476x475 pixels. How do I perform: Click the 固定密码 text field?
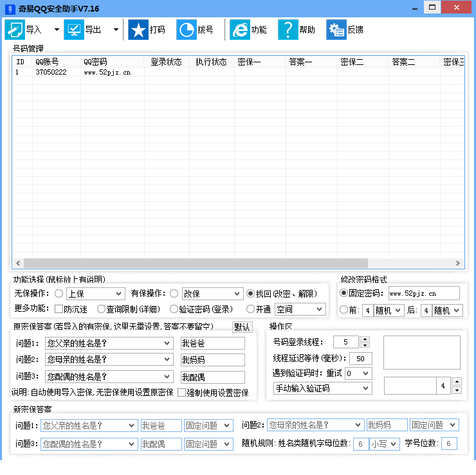click(x=424, y=293)
